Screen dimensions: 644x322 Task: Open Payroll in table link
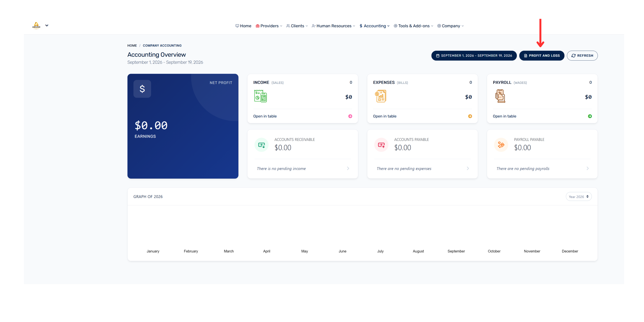[504, 116]
